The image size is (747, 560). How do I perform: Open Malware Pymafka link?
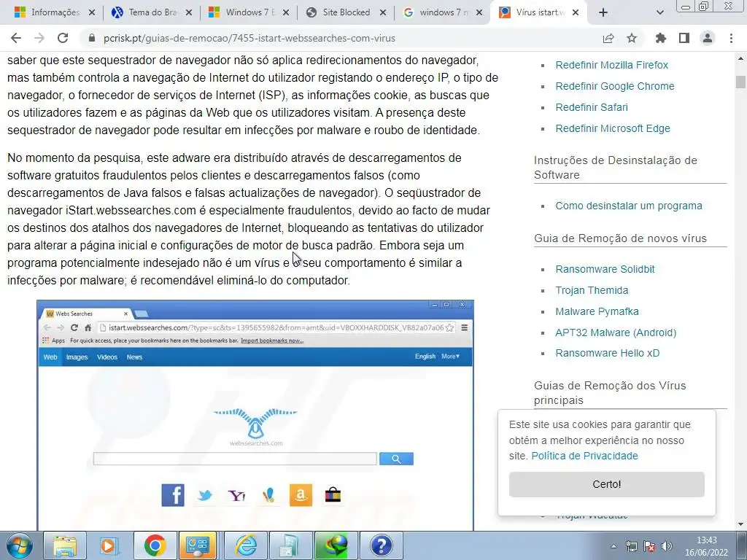pos(597,311)
